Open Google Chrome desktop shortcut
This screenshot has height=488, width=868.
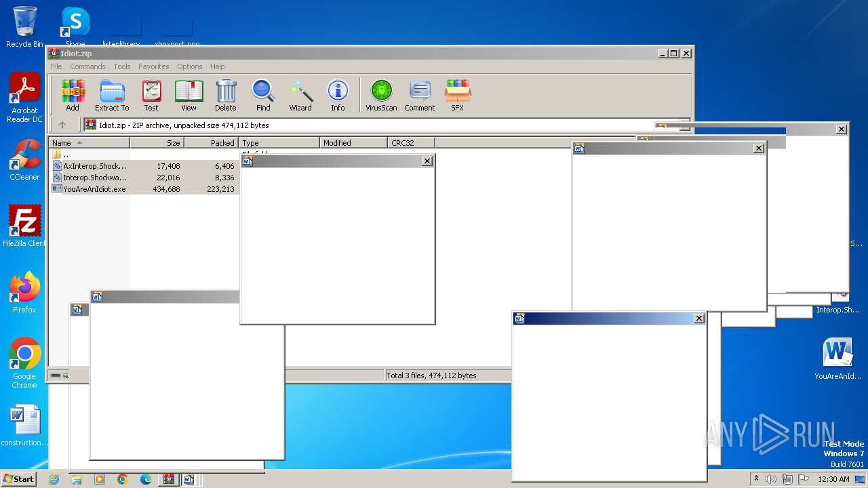coord(24,363)
